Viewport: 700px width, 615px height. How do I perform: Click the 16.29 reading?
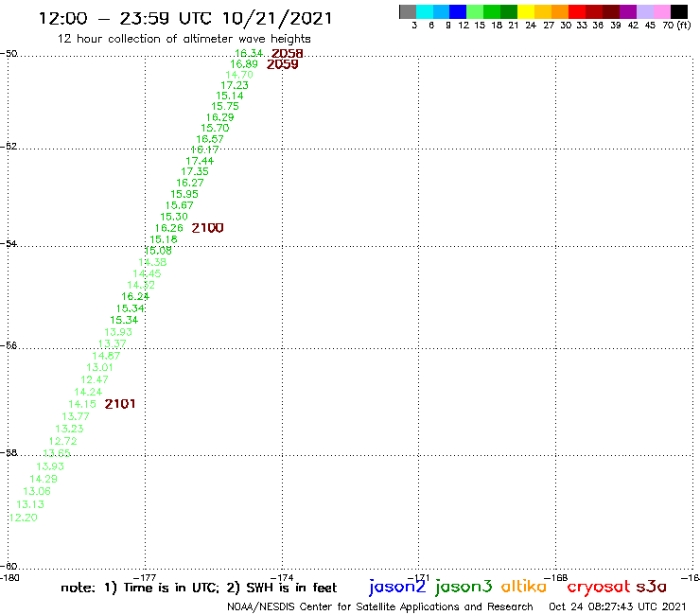coord(219,117)
